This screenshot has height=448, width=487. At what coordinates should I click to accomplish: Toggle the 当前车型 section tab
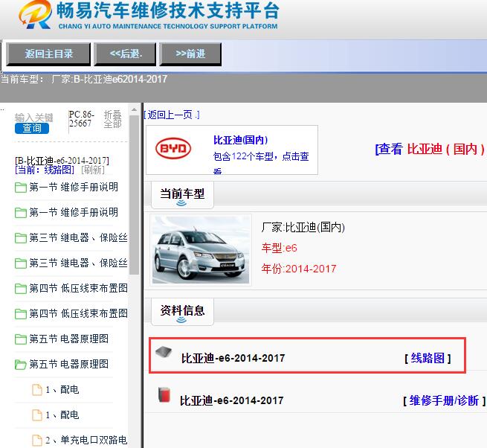[x=182, y=196]
